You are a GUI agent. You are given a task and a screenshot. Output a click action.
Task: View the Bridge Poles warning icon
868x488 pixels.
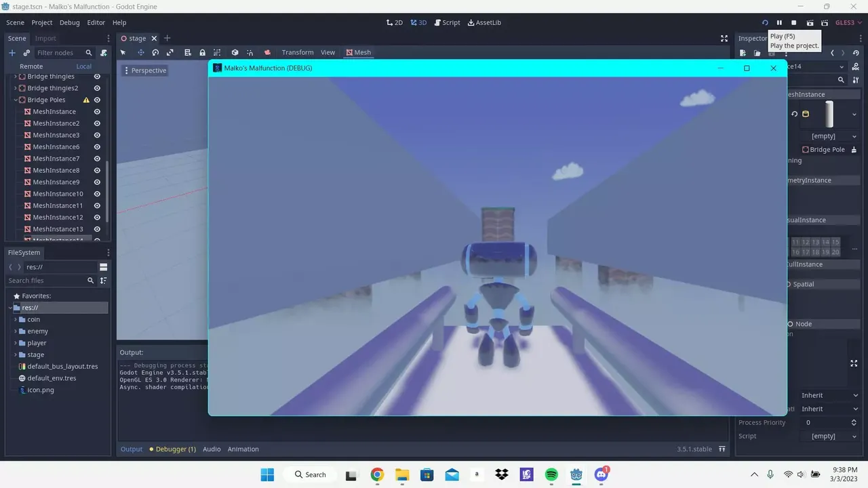[86, 100]
